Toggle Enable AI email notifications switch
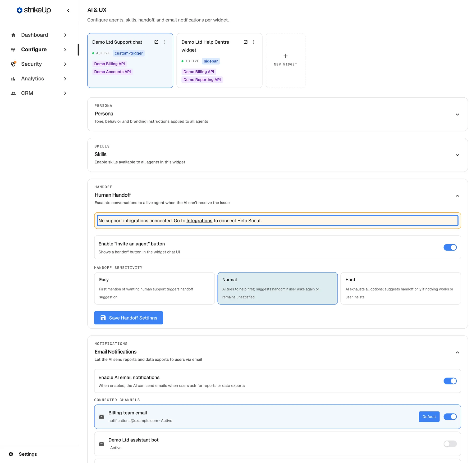476x463 pixels. pos(450,381)
